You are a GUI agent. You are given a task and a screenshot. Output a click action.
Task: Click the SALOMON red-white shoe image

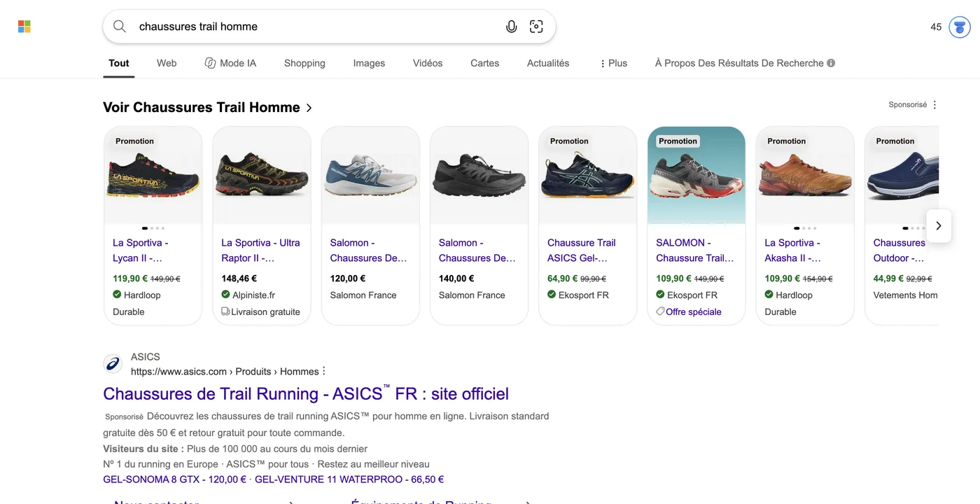click(696, 176)
